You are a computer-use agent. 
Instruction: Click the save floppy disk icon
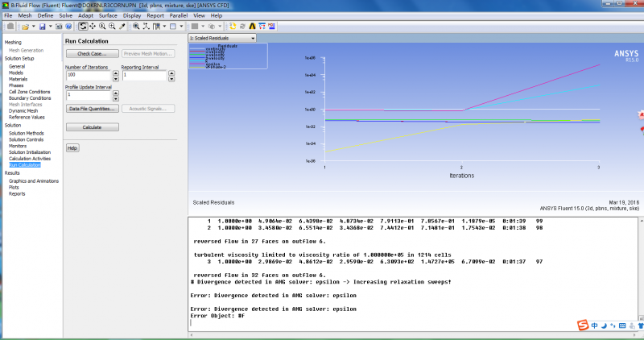tap(40, 26)
